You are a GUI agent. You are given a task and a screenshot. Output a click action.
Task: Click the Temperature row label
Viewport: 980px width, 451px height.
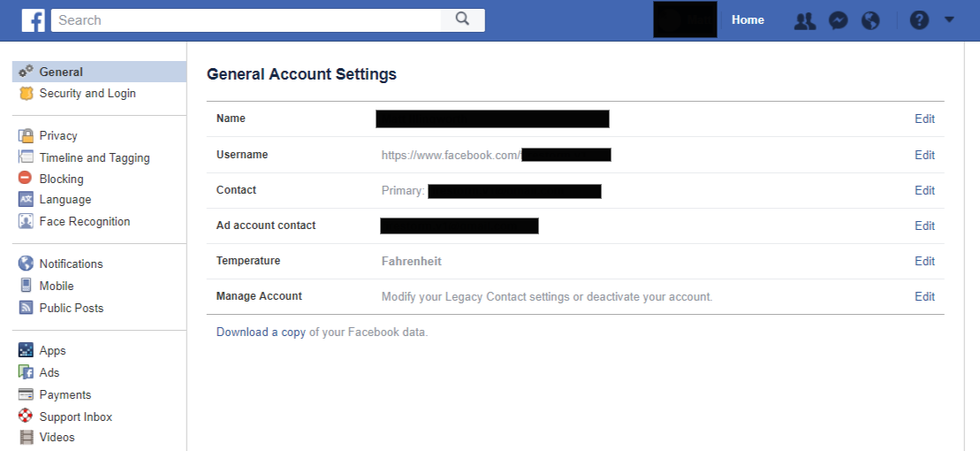248,261
